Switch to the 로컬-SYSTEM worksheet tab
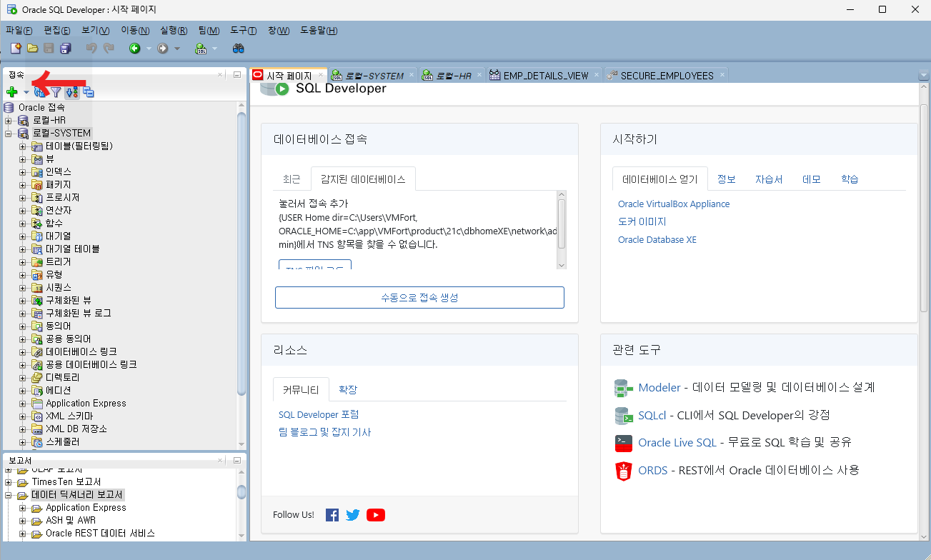Viewport: 931px width, 560px height. (374, 75)
